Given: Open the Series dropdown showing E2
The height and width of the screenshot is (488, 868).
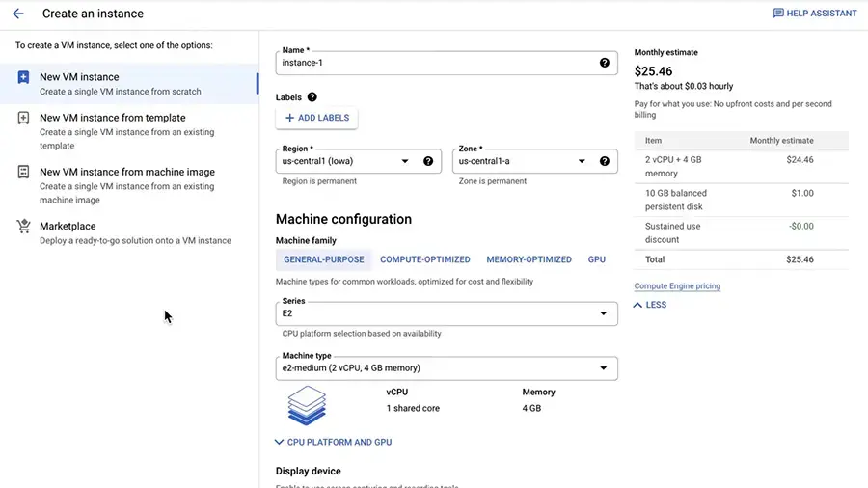Looking at the screenshot, I should [447, 313].
